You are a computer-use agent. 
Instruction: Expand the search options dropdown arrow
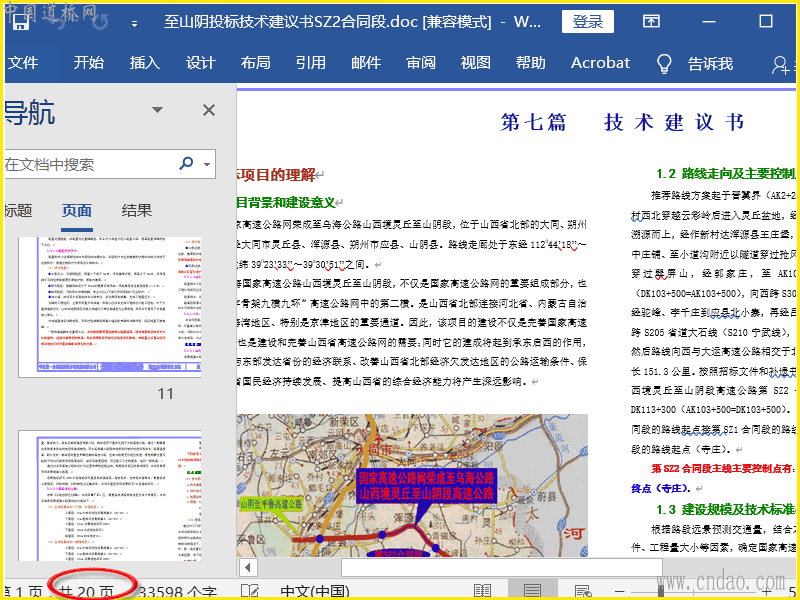[207, 164]
